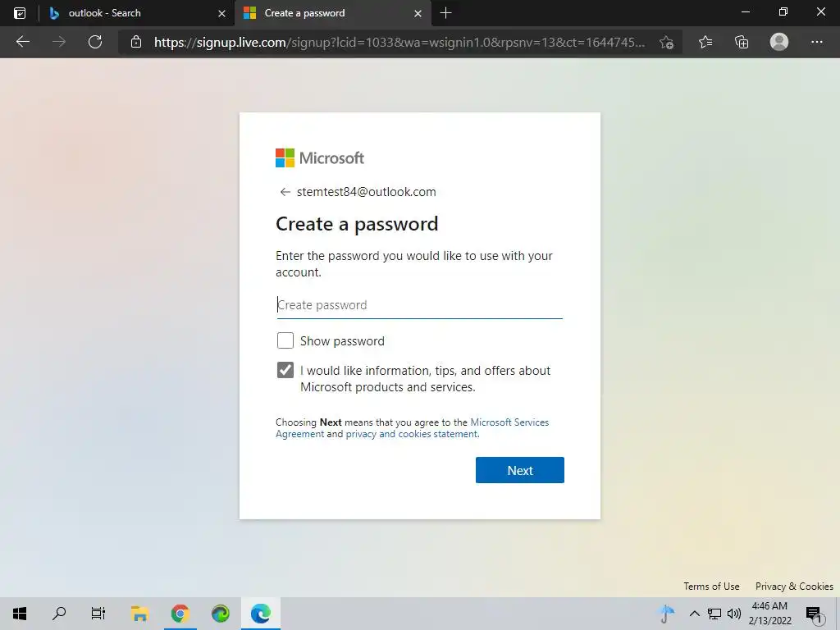Screen dimensions: 840x630
Task: Click the address bar URL
Action: point(399,43)
